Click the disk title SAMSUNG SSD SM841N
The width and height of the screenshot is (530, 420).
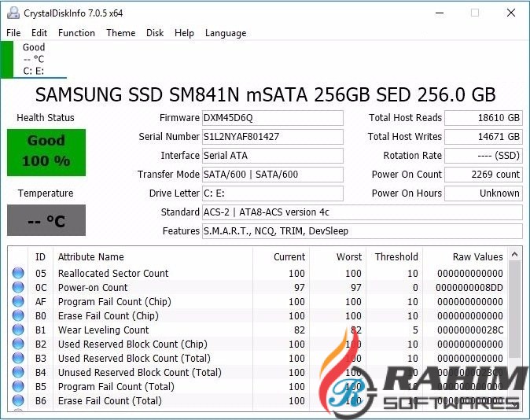coord(265,94)
